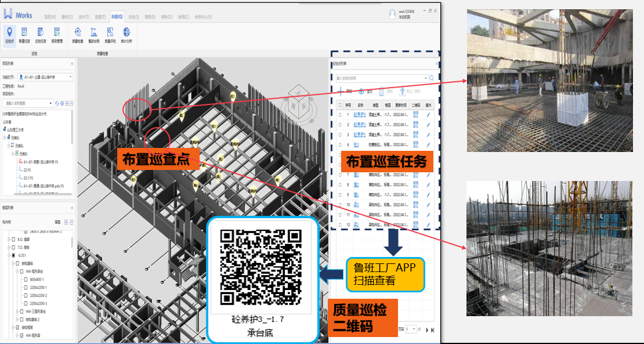
Task: Click the 砼养护3 QR code image
Action: [x=261, y=267]
